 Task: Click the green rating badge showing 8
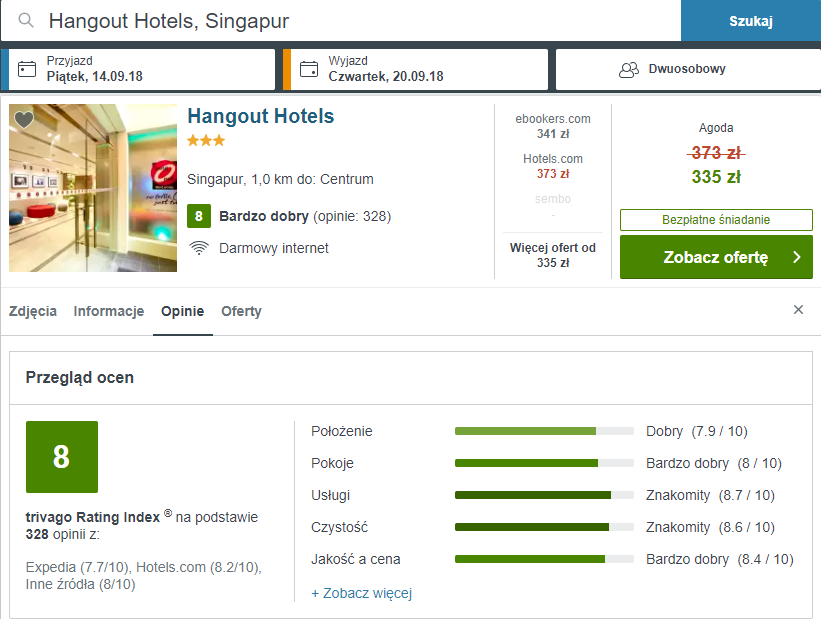pos(198,216)
